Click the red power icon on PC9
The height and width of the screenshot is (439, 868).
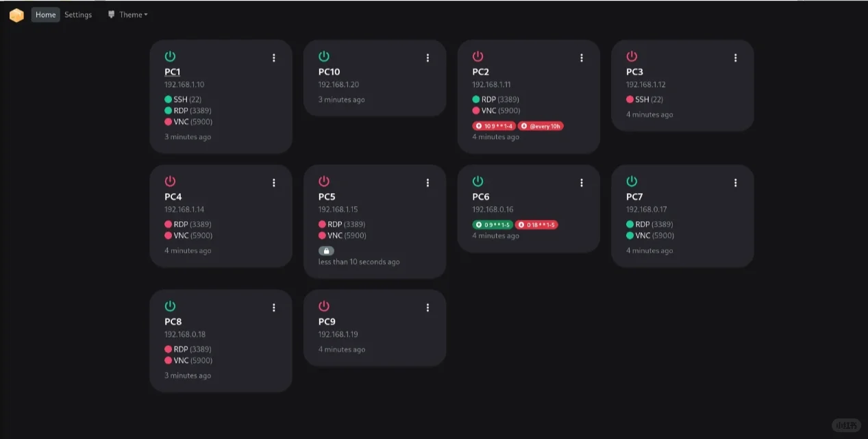[x=324, y=306]
